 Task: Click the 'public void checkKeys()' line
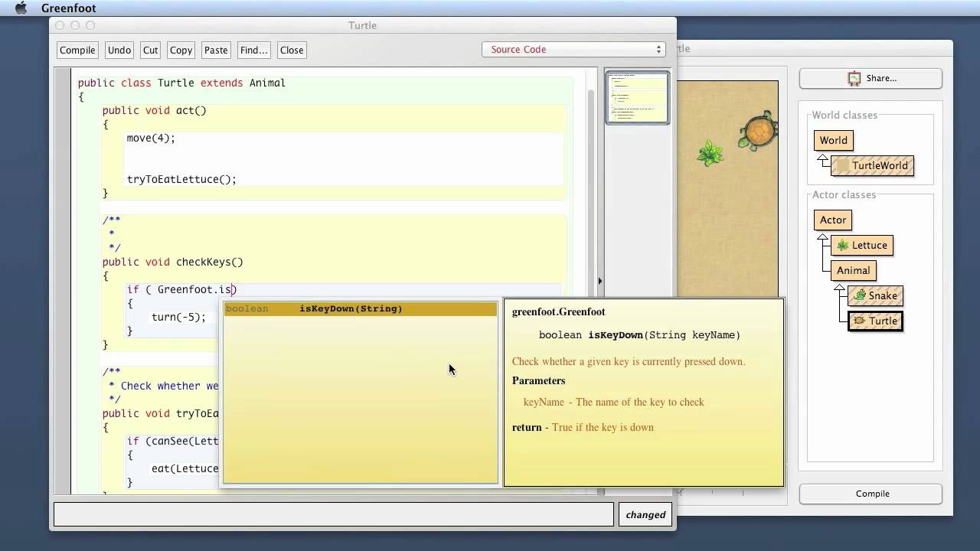click(172, 262)
